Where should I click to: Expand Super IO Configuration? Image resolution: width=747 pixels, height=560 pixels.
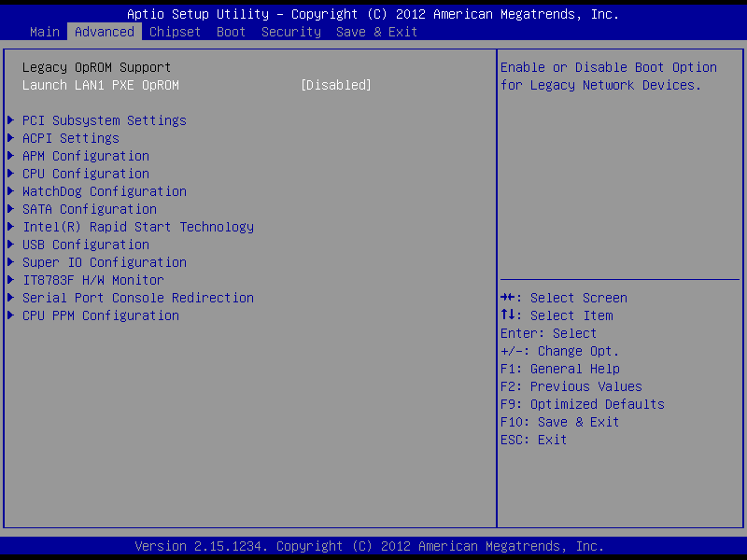[105, 262]
